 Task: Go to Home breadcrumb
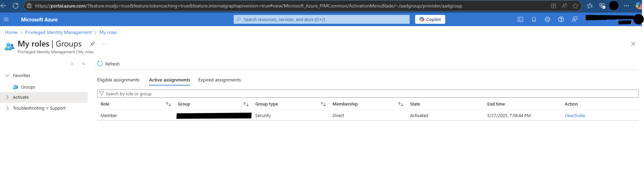click(11, 32)
